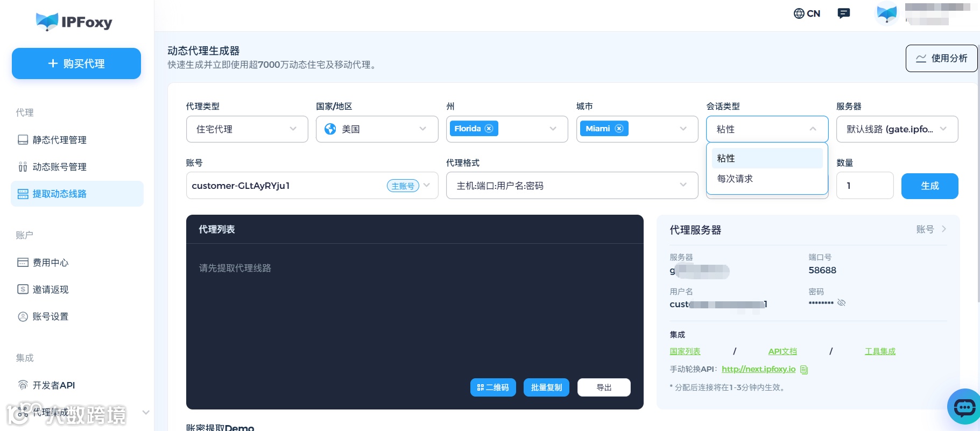Expand the 代理集成 sidebar chevron
The image size is (980, 431).
point(145,412)
